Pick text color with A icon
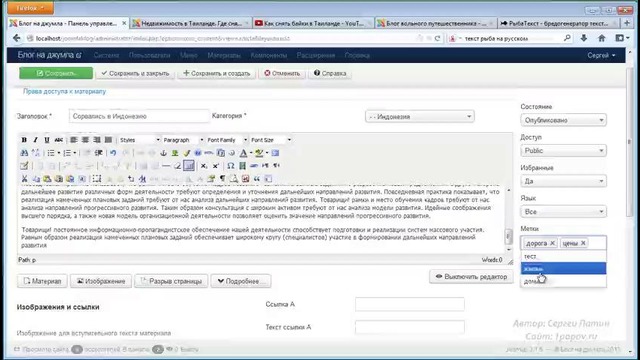The image size is (640, 360). pyautogui.click(x=243, y=153)
